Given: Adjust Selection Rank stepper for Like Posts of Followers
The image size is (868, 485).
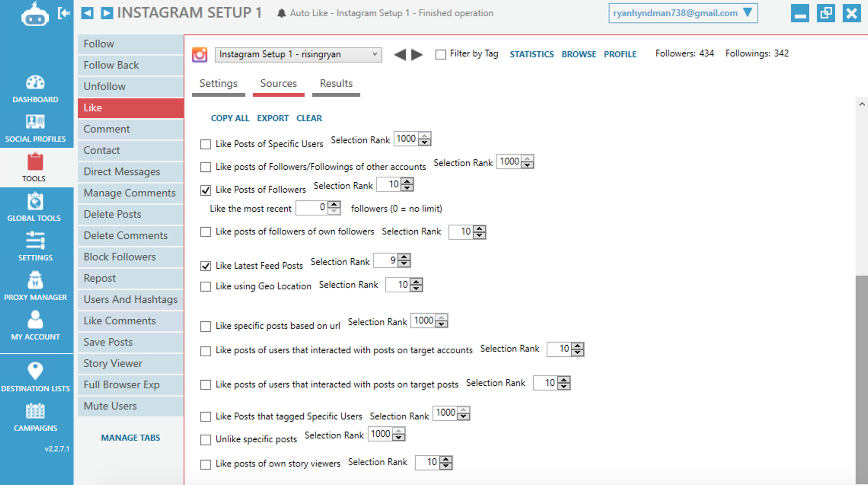Looking at the screenshot, I should (x=407, y=185).
